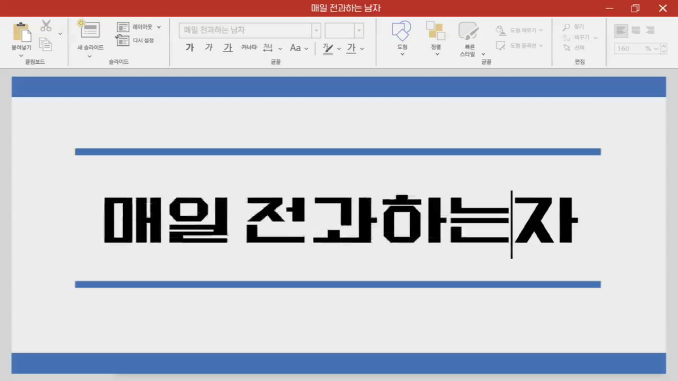Screen dimensions: 678x381
Task: Open the Replace (바꾸기) dropdown arrow
Action: [x=595, y=38]
